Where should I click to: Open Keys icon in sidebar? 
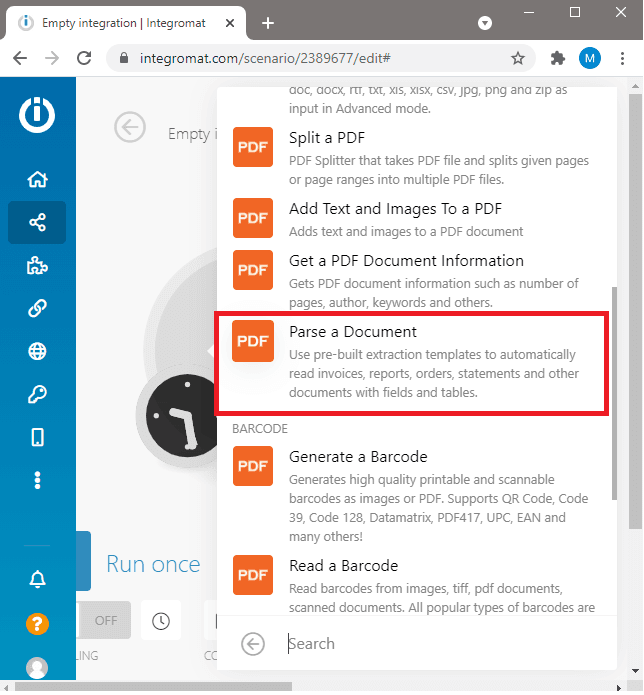[37, 395]
